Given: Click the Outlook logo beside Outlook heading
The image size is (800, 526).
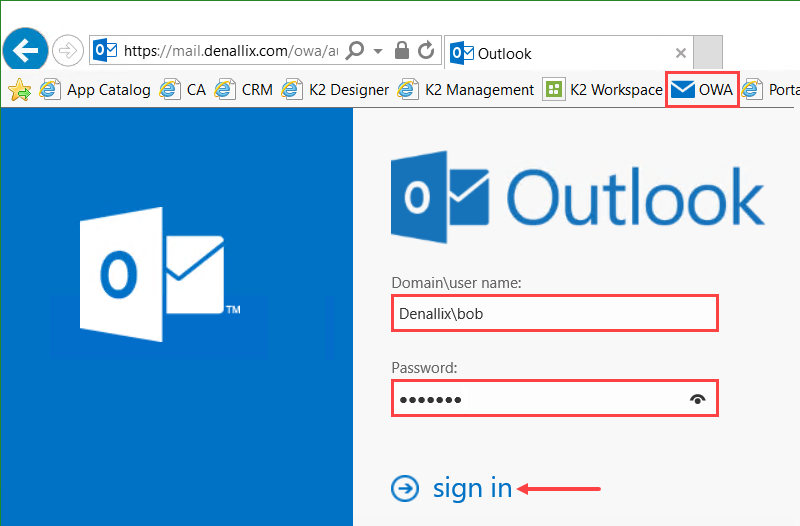Looking at the screenshot, I should 440,197.
